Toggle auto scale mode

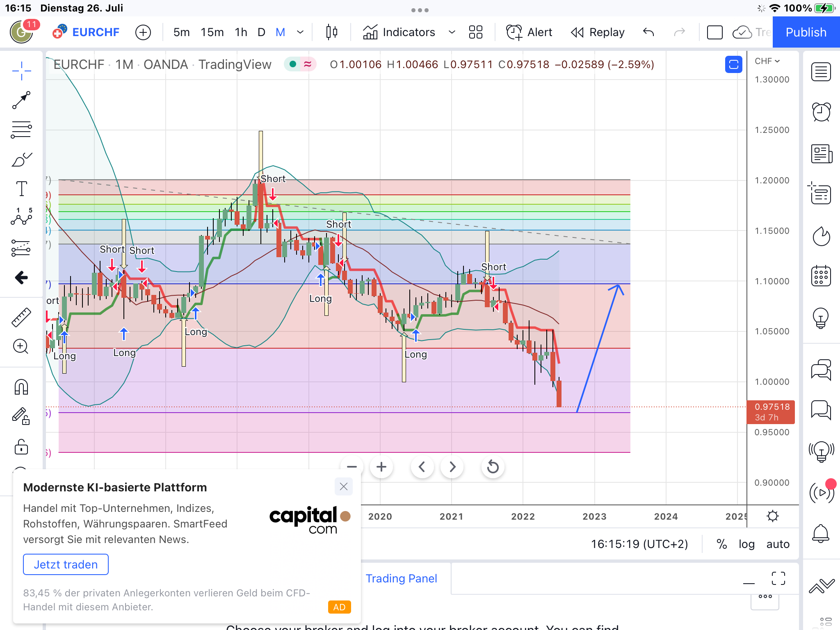tap(778, 544)
